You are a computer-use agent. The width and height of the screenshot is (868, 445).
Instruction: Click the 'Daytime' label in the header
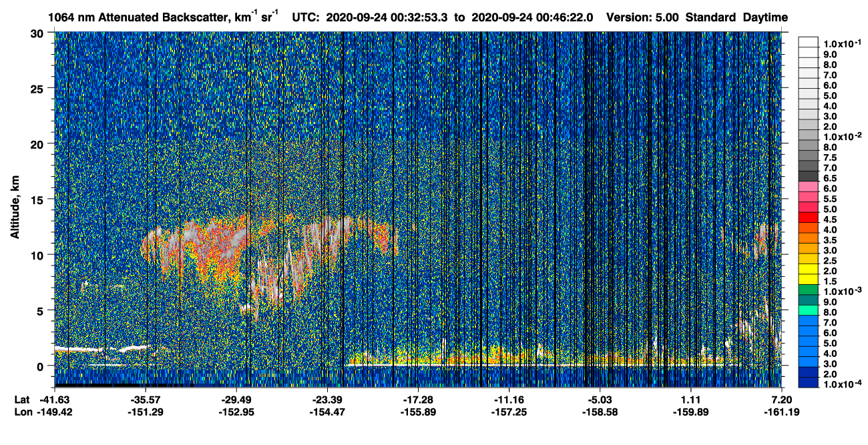tap(765, 18)
